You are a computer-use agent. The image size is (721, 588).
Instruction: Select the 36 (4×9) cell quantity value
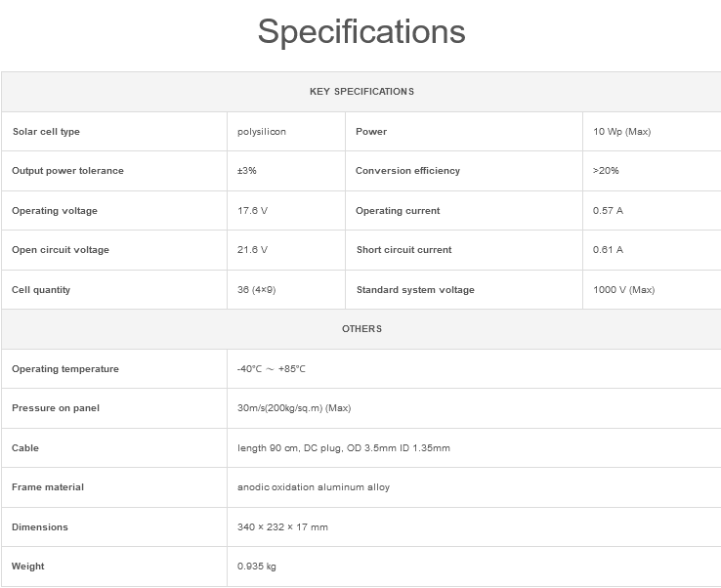(x=257, y=290)
